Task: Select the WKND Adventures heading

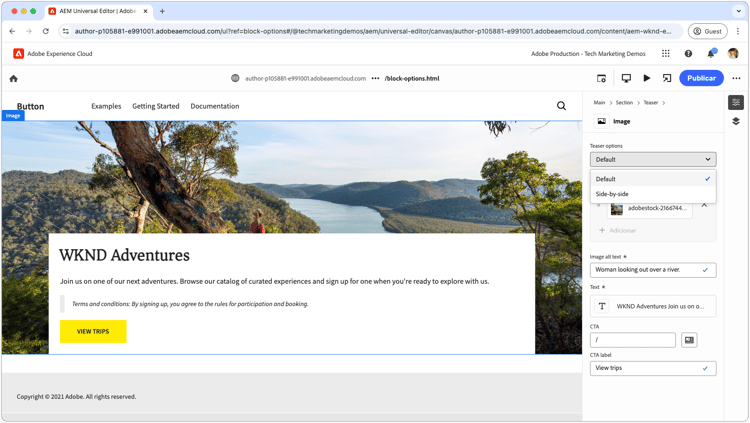Action: pos(124,255)
